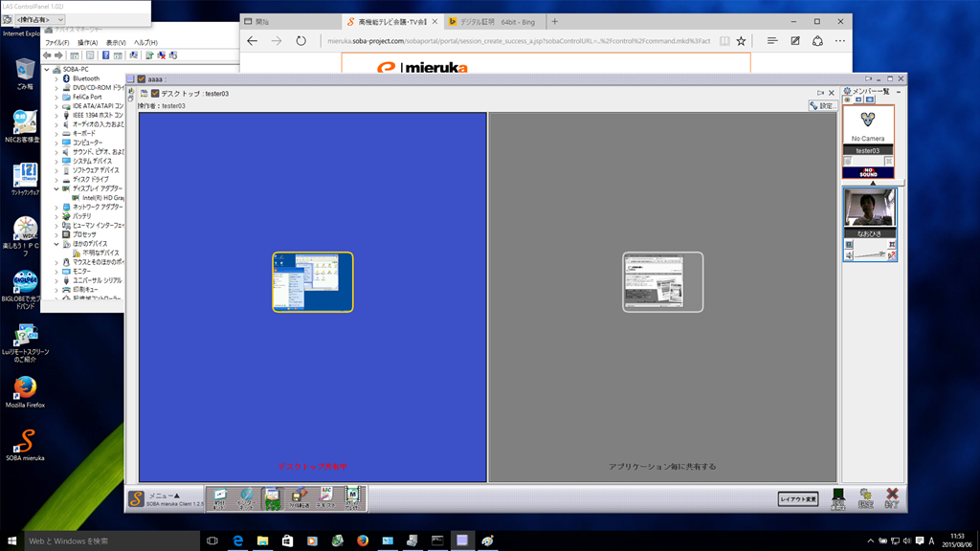Click the Edge address bar URL field

click(519, 41)
